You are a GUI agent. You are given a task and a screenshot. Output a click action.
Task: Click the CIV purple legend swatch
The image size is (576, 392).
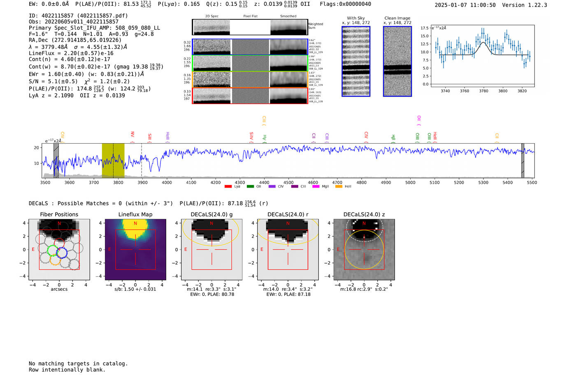[x=272, y=186]
